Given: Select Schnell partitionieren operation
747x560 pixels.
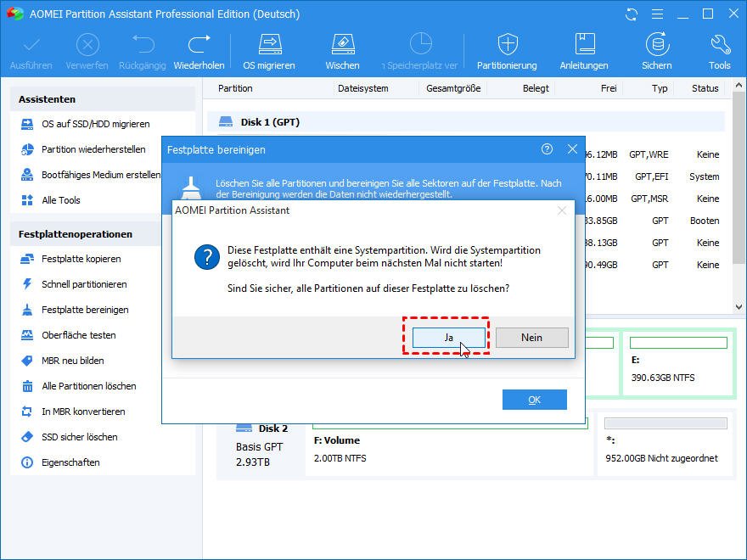Looking at the screenshot, I should pos(86,284).
